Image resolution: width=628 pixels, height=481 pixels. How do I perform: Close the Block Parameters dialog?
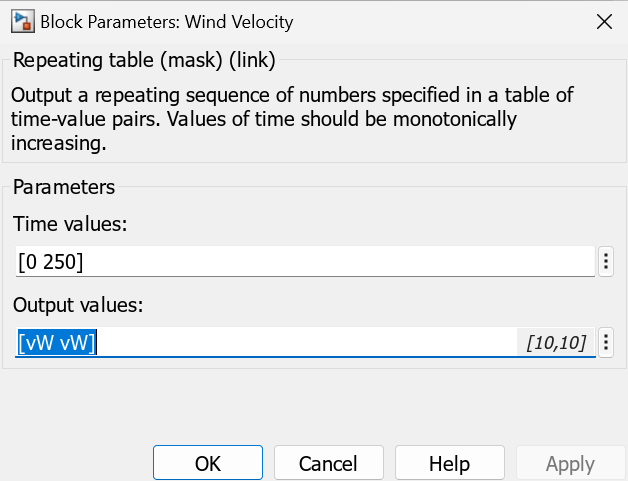(604, 22)
